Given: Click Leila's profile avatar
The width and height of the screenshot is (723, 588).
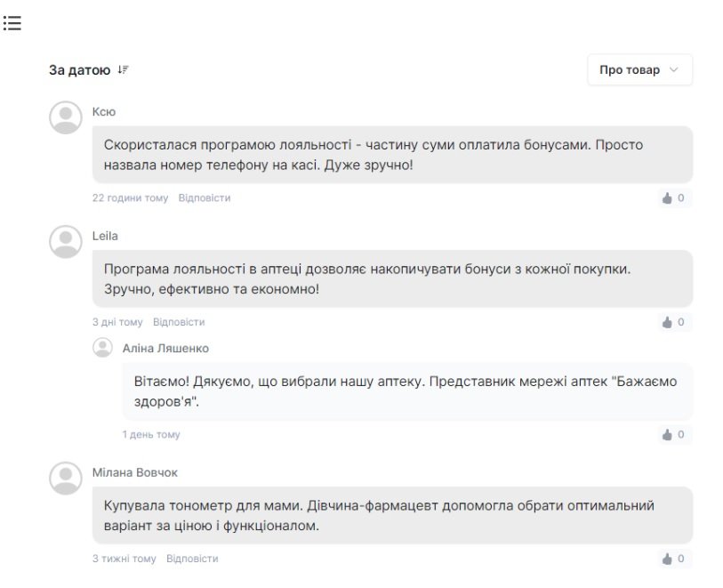Looking at the screenshot, I should [x=65, y=241].
